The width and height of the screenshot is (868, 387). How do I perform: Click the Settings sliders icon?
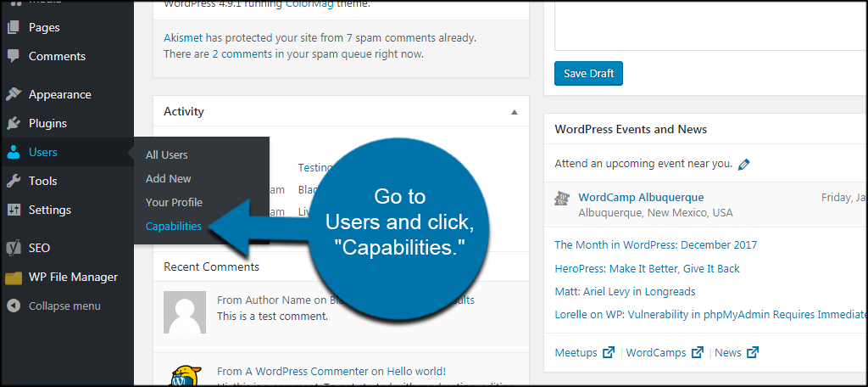14,210
